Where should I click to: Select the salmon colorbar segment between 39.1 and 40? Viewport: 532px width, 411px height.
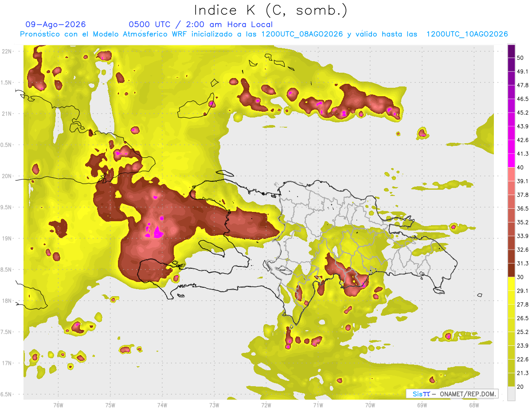pos(511,174)
